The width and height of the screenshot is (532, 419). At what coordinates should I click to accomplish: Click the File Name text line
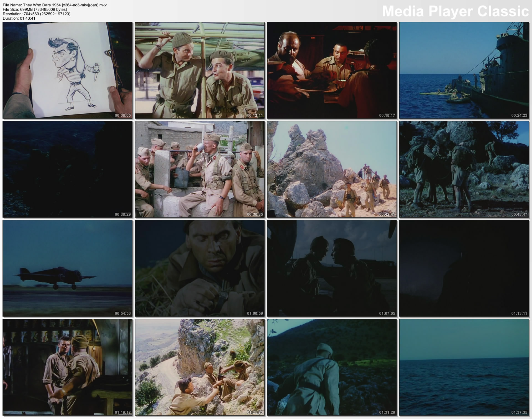[55, 5]
